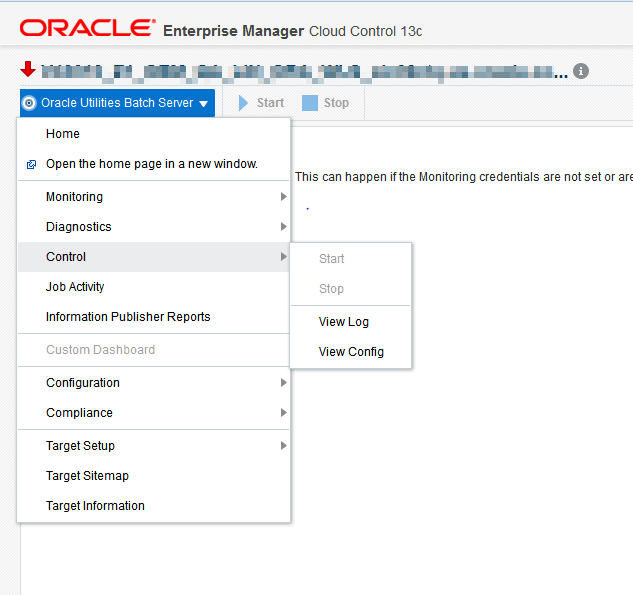Image resolution: width=633 pixels, height=595 pixels.
Task: Expand the Target Setup submenu arrow
Action: coord(283,445)
